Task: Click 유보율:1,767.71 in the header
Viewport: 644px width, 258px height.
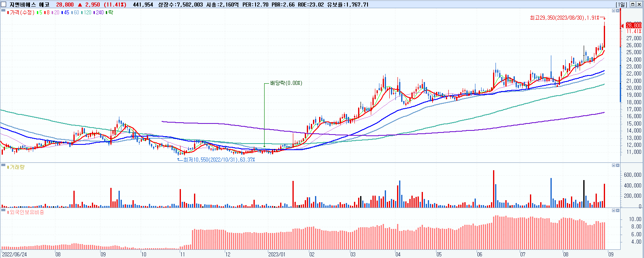Action: click(x=348, y=5)
